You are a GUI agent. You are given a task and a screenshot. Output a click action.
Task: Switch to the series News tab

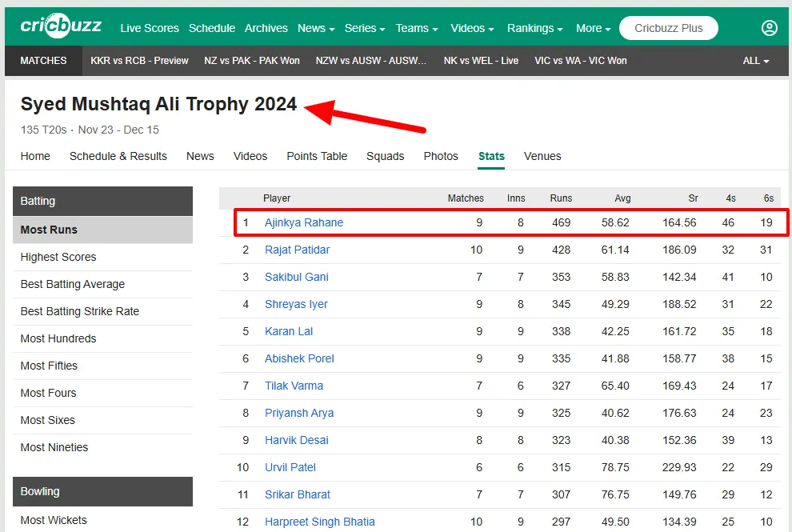200,156
